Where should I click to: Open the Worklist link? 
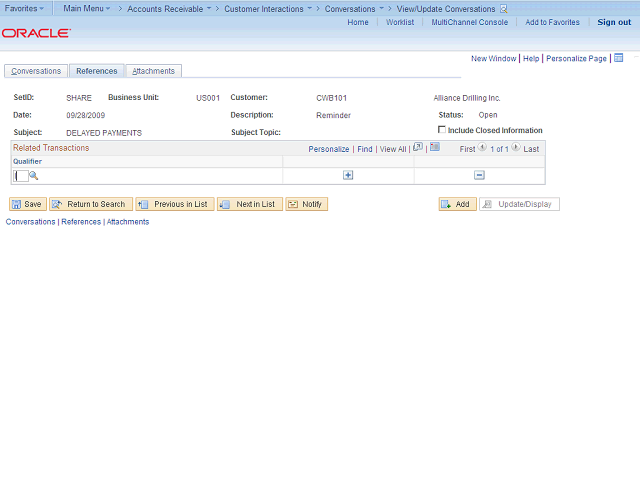pos(400,22)
